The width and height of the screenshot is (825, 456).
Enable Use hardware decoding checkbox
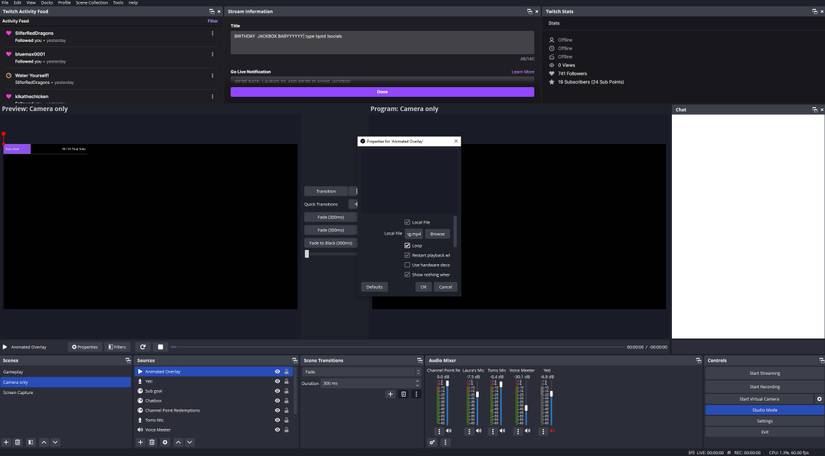(x=407, y=265)
